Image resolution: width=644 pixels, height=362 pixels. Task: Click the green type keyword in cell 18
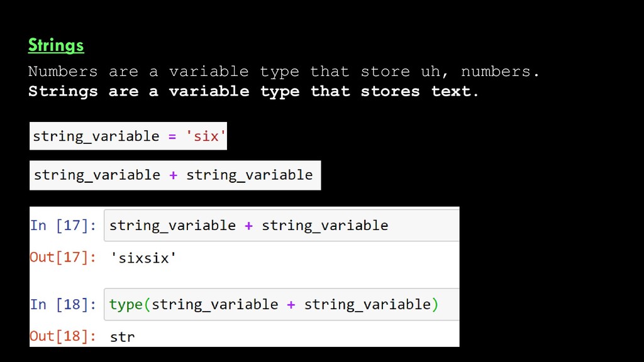click(x=126, y=305)
